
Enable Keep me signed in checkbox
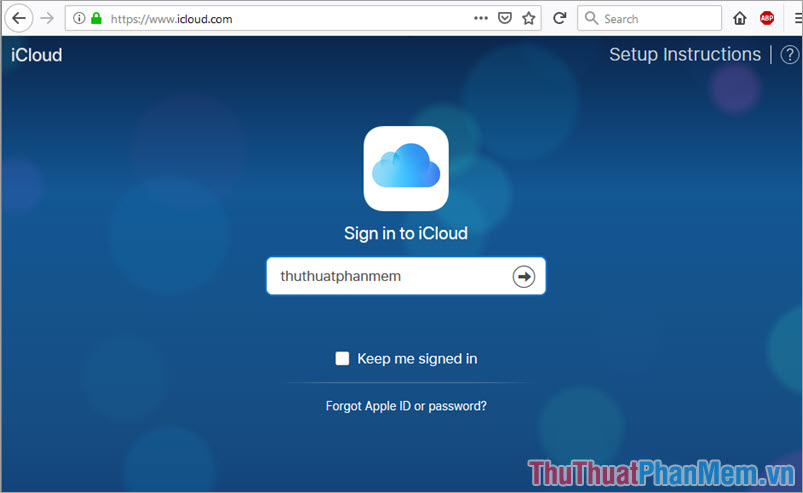[342, 358]
